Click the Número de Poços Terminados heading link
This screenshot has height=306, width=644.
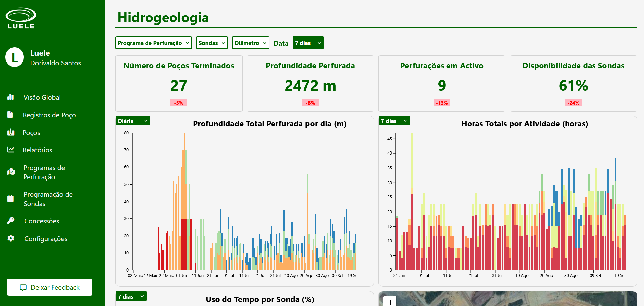pyautogui.click(x=179, y=66)
